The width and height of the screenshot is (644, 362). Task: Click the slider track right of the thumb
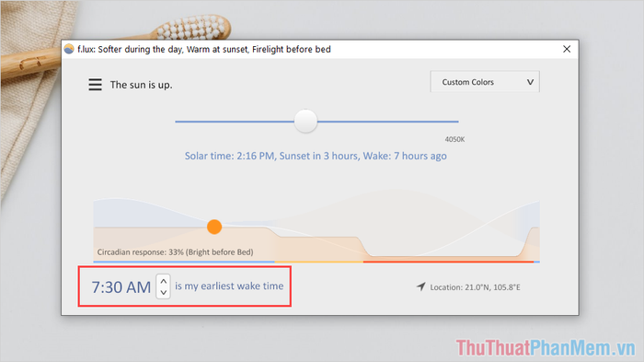pos(387,122)
